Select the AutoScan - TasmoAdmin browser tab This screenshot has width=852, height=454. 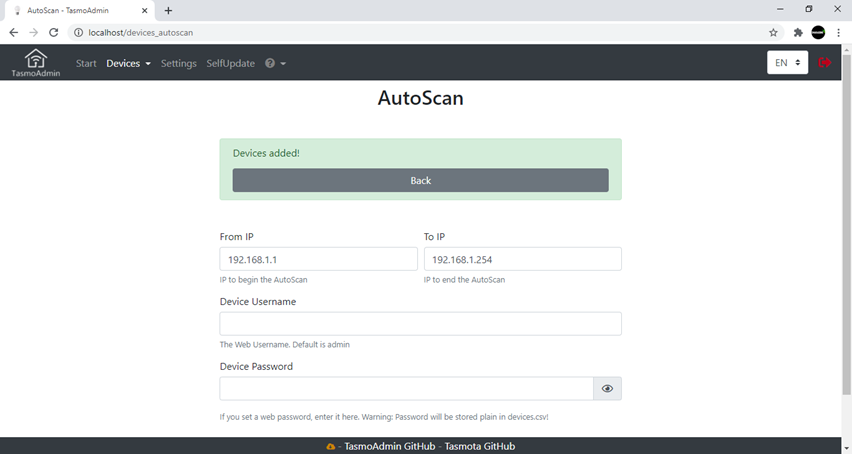79,10
